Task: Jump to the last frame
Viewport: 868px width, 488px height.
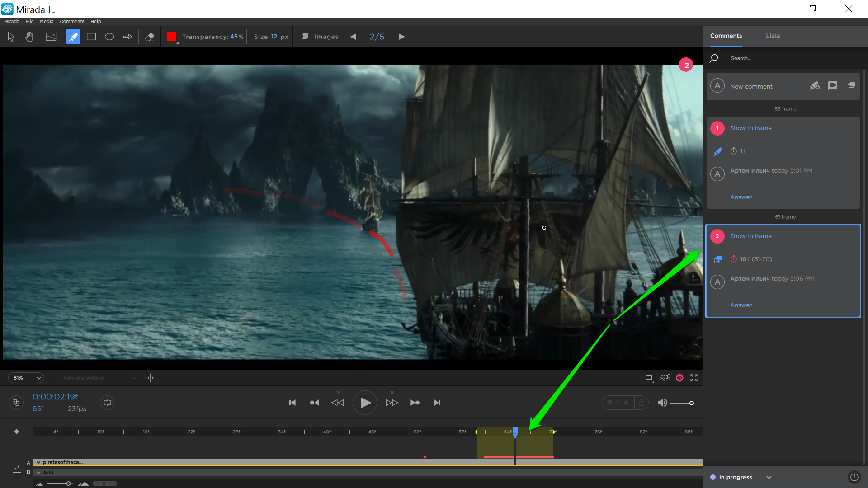Action: 437,403
